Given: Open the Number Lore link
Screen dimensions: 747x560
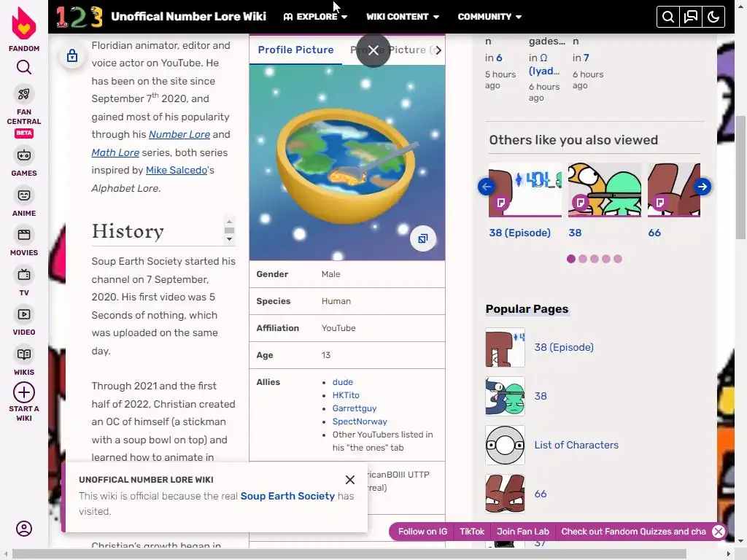Looking at the screenshot, I should (179, 134).
